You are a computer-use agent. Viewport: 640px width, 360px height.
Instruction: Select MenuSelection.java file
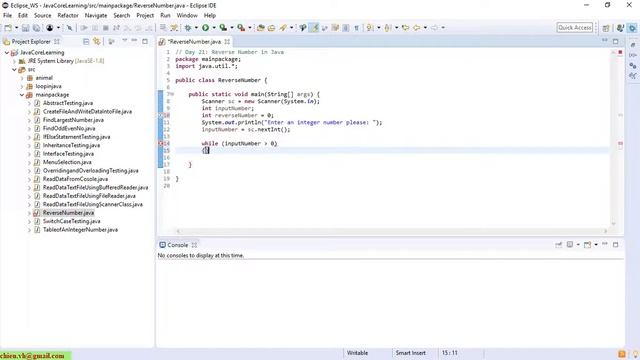coord(67,162)
